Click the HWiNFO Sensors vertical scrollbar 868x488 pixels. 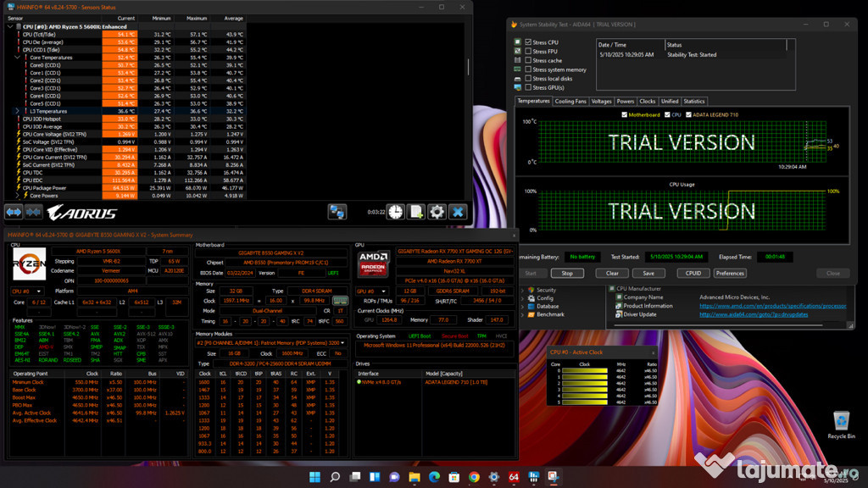[468, 67]
